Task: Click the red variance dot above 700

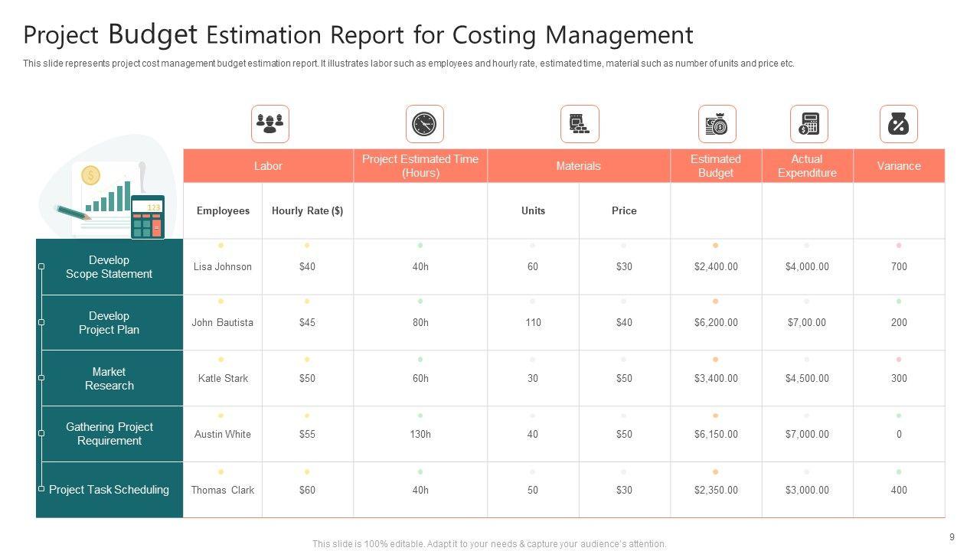Action: click(x=899, y=246)
